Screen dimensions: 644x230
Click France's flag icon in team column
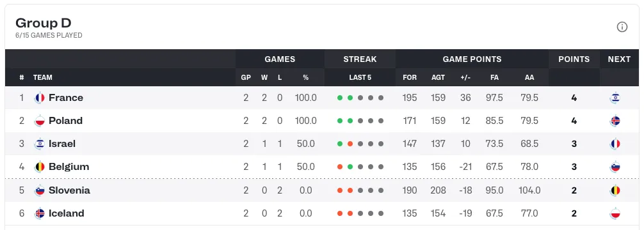(x=40, y=98)
